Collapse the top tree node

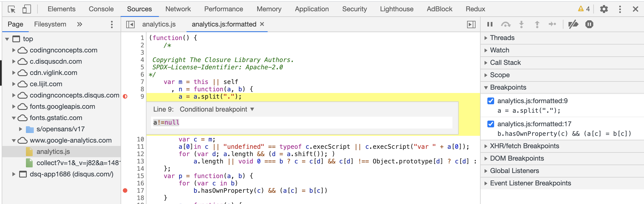[7, 39]
